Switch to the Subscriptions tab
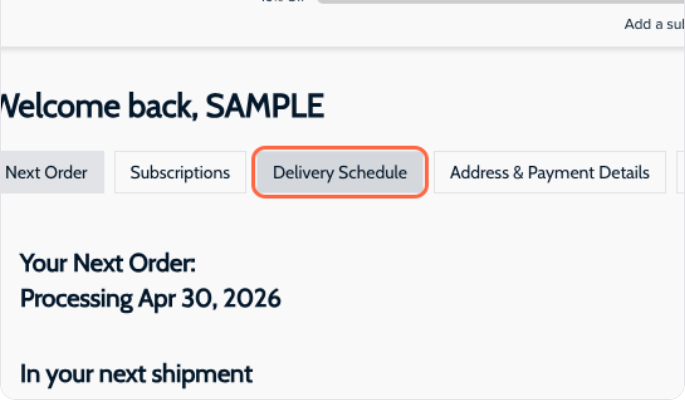685x407 pixels. (180, 173)
